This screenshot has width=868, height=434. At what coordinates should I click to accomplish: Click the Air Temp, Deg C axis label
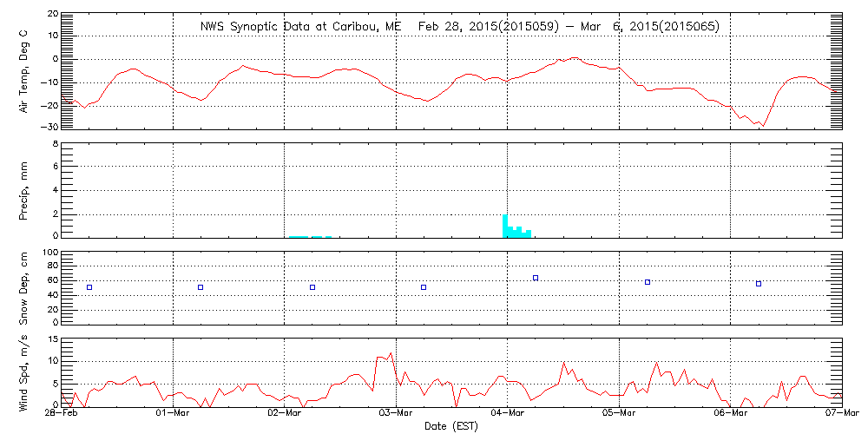pos(25,71)
